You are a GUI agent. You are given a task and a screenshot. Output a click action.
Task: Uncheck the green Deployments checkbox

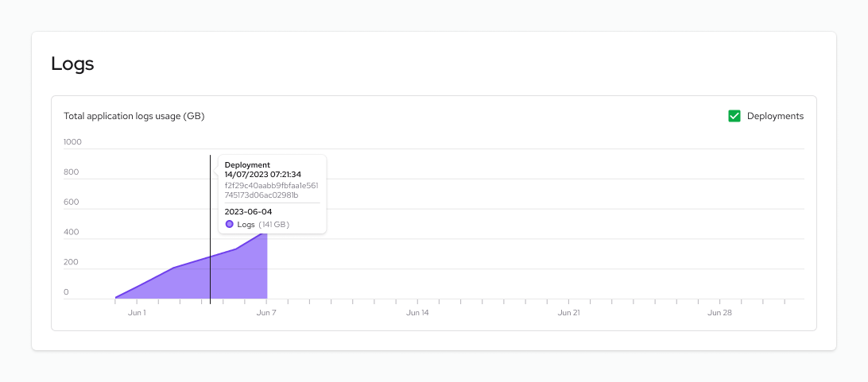coord(734,116)
